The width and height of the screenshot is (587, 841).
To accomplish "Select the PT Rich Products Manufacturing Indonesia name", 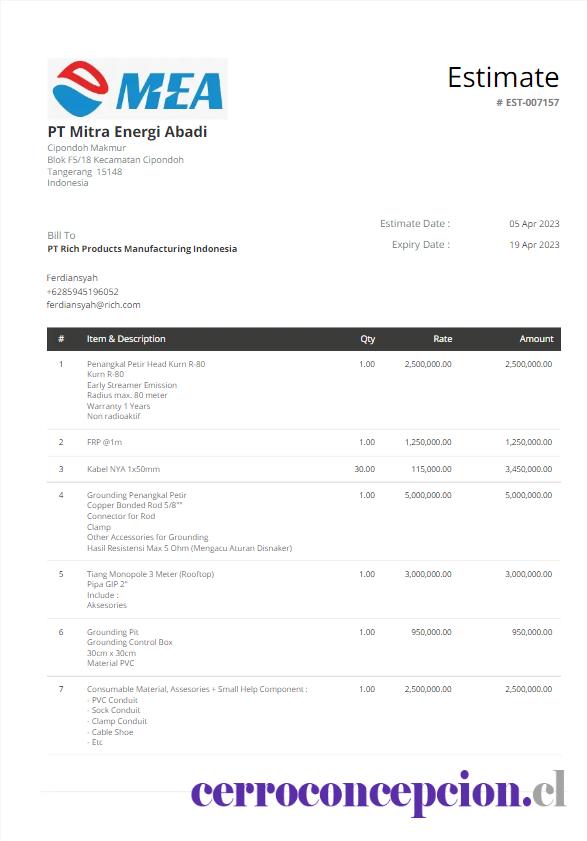I will 142,249.
